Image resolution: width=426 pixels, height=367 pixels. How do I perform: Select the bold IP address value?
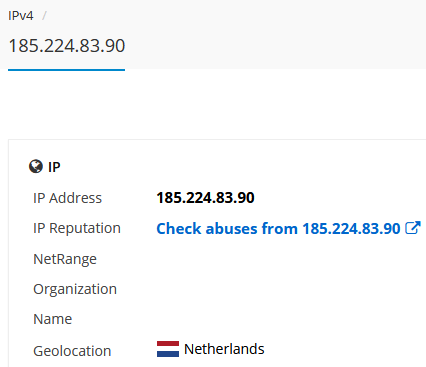point(205,198)
